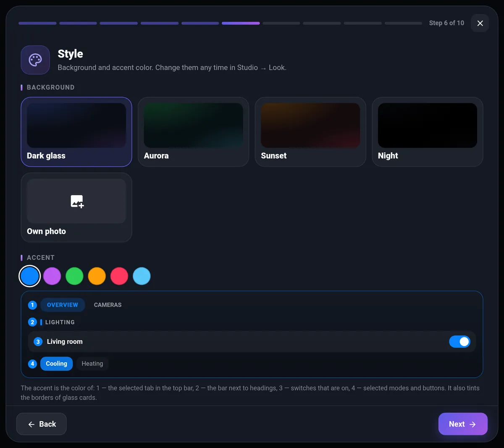504x448 pixels.
Task: Choose the Aurora background
Action: tap(193, 132)
